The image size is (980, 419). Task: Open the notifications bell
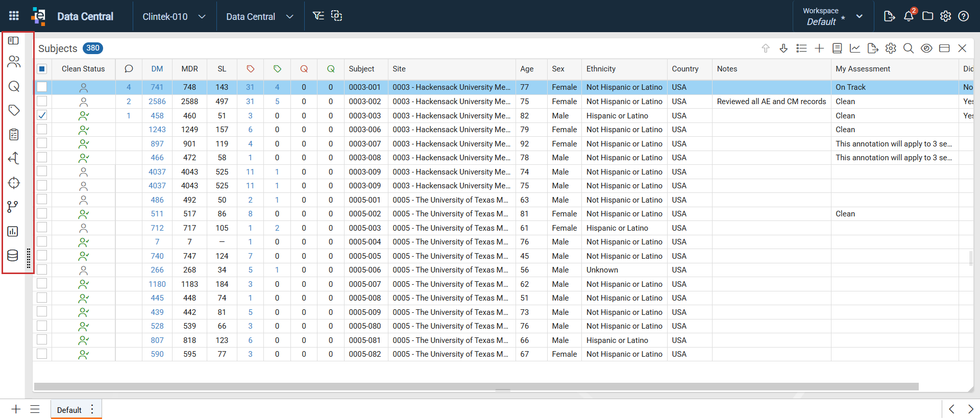[909, 16]
